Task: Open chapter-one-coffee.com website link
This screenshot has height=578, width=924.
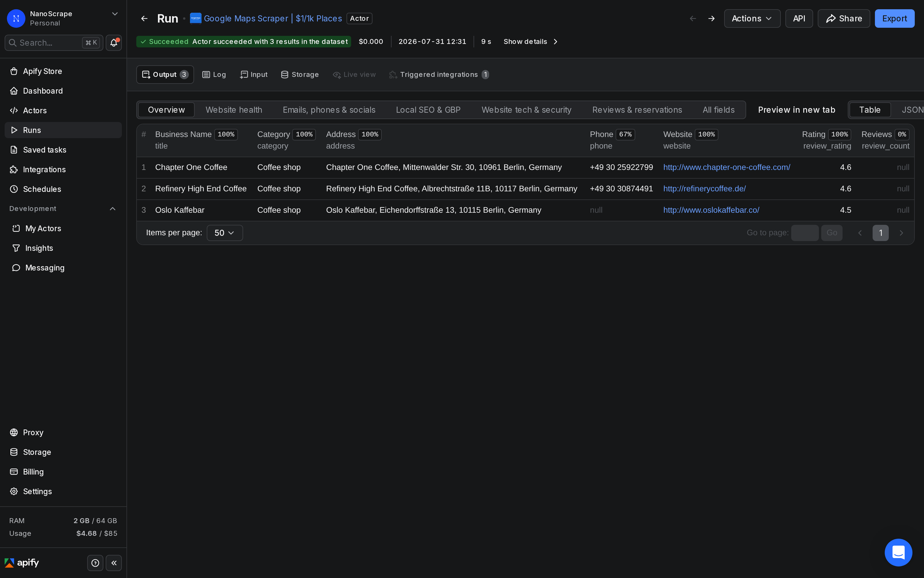Action: pos(726,167)
